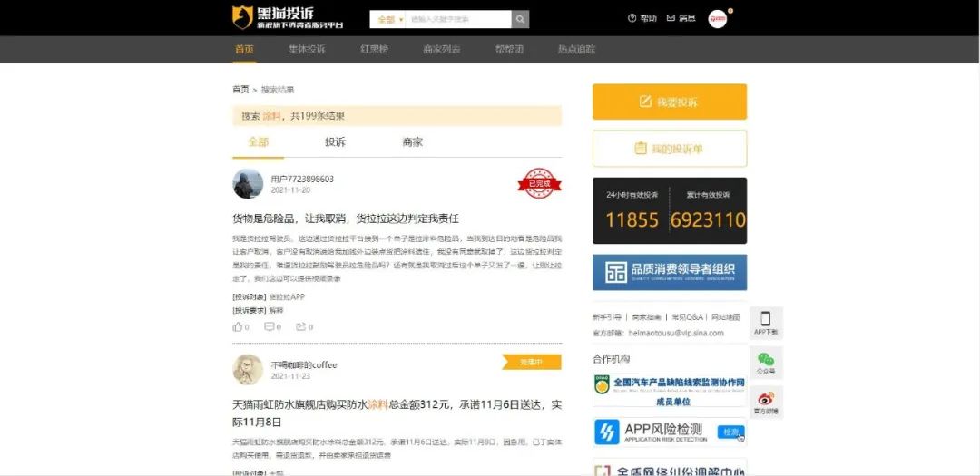Share the 货拉拉 complaint post
This screenshot has width=980, height=476.
pyautogui.click(x=304, y=326)
